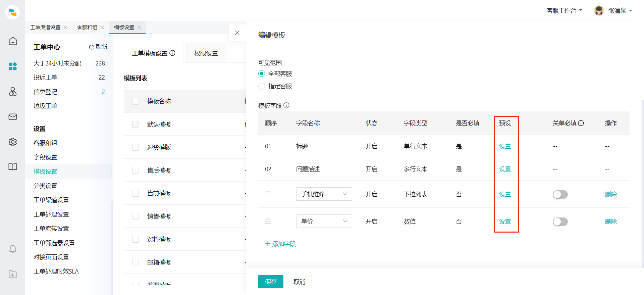Check the 资料模板 checkbox
644x295 pixels.
(136, 239)
